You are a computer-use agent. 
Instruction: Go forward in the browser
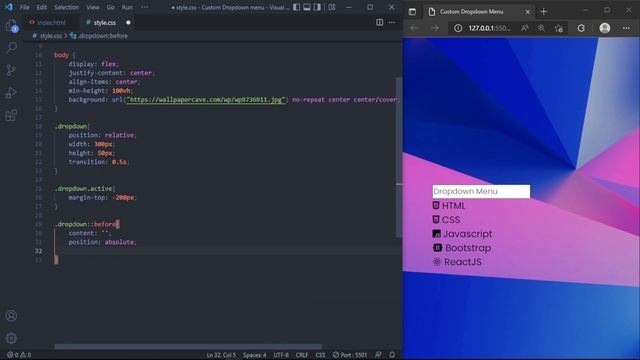tap(435, 28)
